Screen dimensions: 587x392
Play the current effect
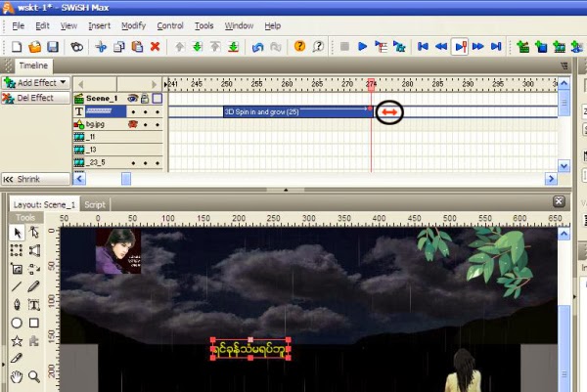[399, 46]
